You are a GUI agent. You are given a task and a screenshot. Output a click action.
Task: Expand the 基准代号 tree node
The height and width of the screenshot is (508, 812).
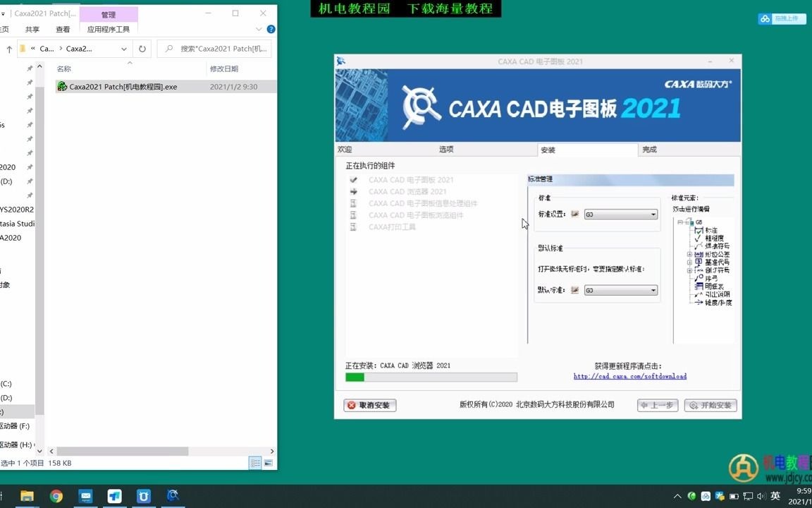[689, 262]
